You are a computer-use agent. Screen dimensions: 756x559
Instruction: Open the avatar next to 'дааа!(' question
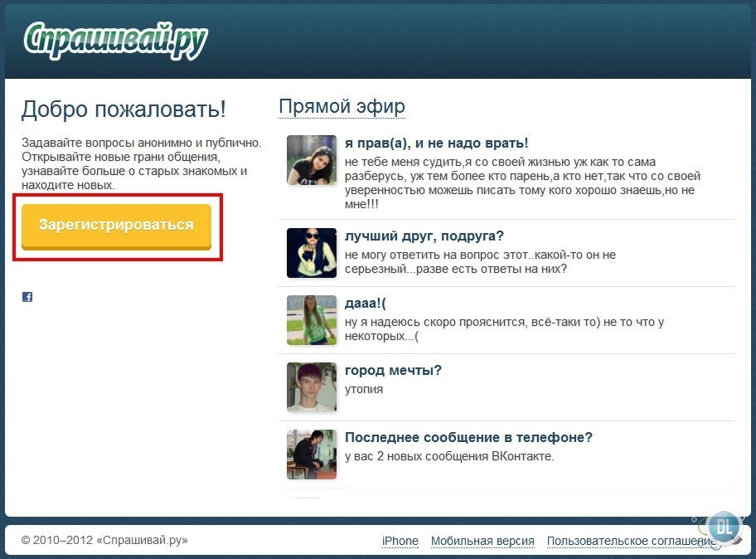point(312,320)
